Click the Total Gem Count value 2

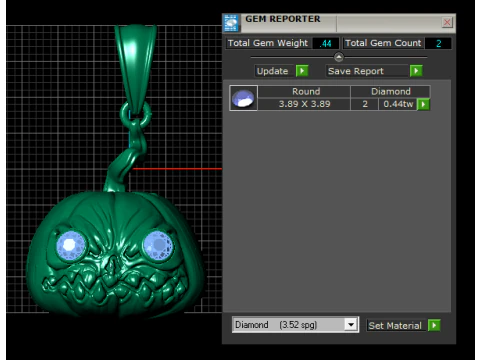point(439,43)
